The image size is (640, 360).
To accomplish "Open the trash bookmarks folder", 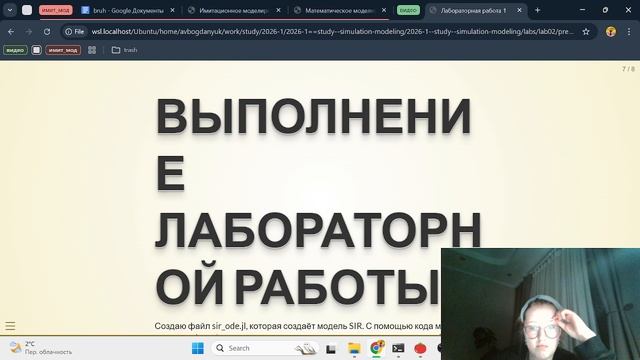I will tap(124, 50).
